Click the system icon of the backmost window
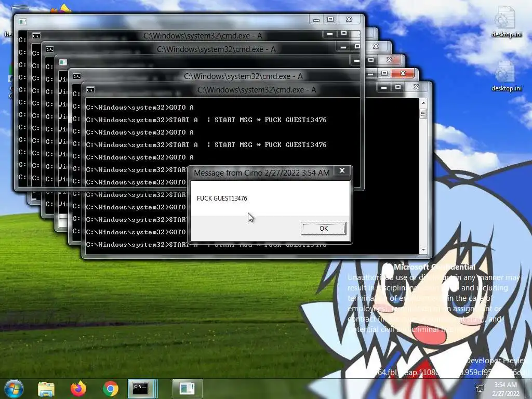The height and width of the screenshot is (399, 532). 23,22
